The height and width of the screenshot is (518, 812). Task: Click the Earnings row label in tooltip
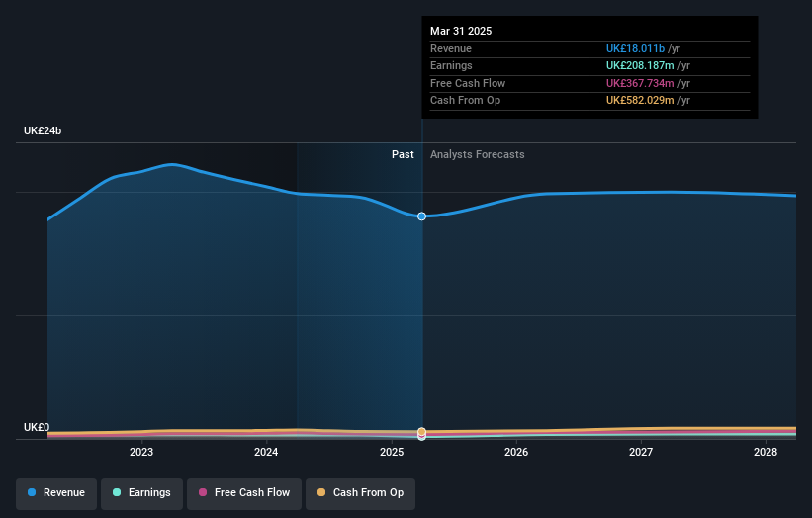[x=451, y=65]
